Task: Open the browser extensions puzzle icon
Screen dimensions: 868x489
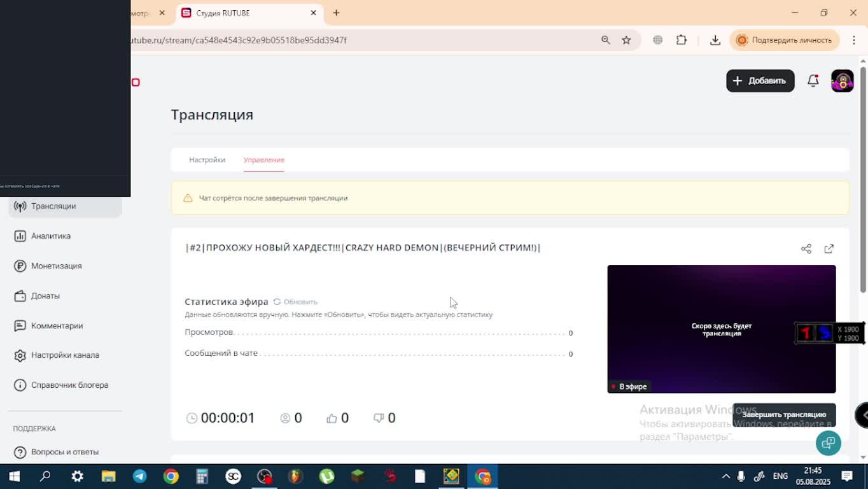Action: [682, 40]
